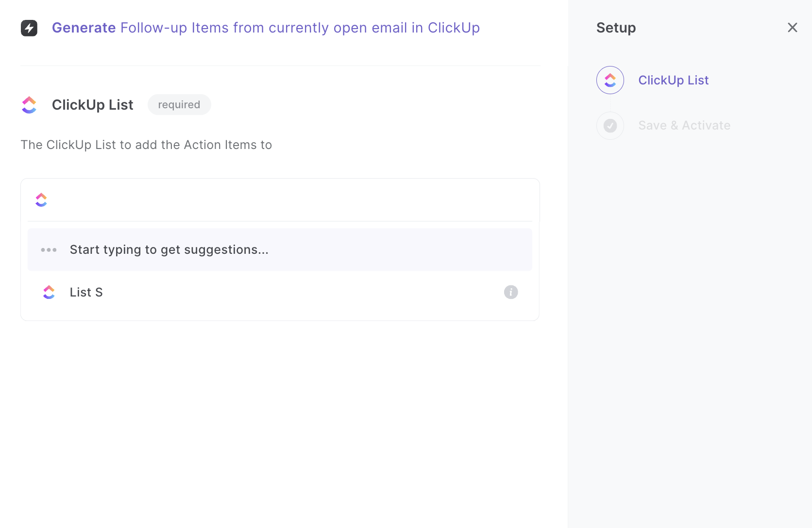
Task: Click 'The ClickUp List to add the Action Items to' description
Action: (146, 145)
